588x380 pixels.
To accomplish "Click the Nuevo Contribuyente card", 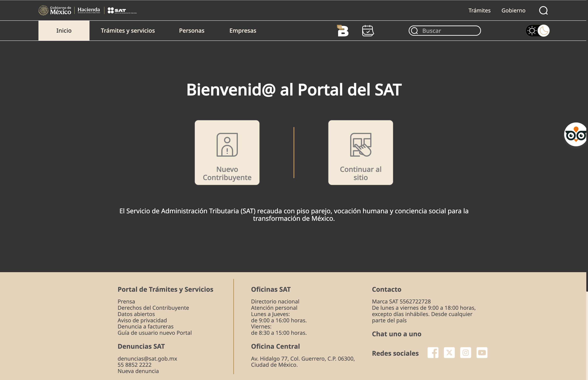I will coord(227,153).
